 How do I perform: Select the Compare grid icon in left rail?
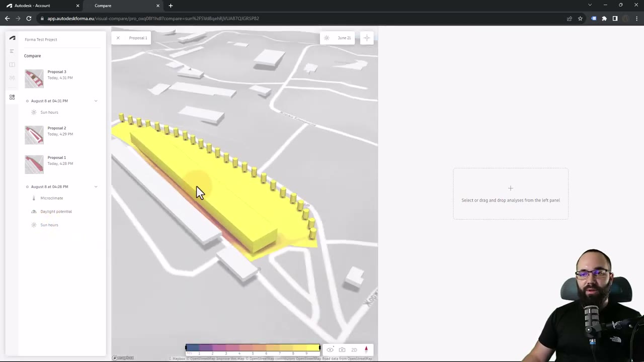(x=12, y=97)
